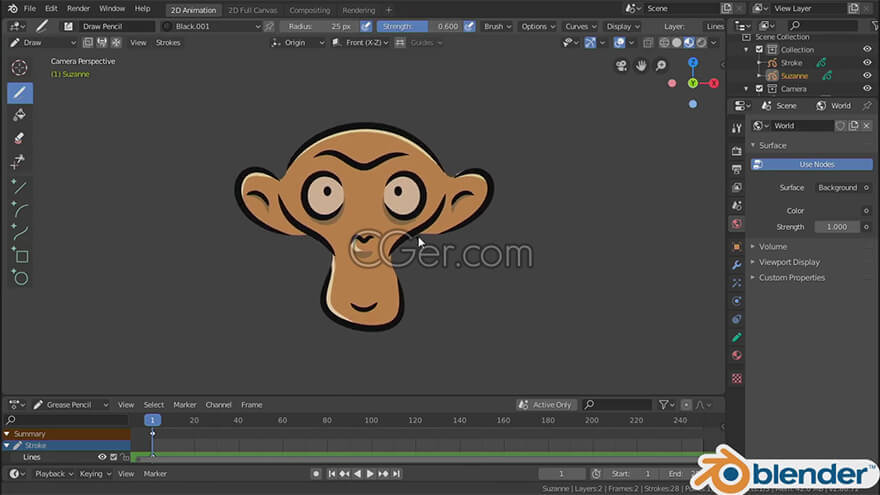Open the Output properties tab icon
This screenshot has width=880, height=495.
click(737, 169)
